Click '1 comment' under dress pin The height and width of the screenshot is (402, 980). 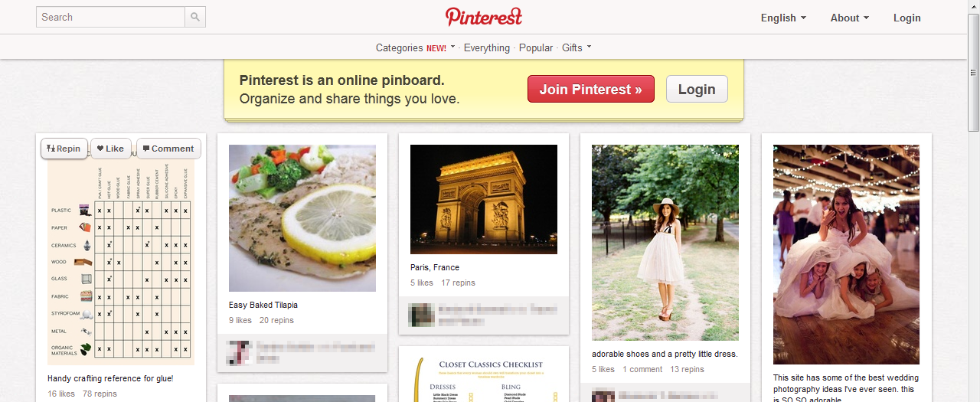click(642, 369)
